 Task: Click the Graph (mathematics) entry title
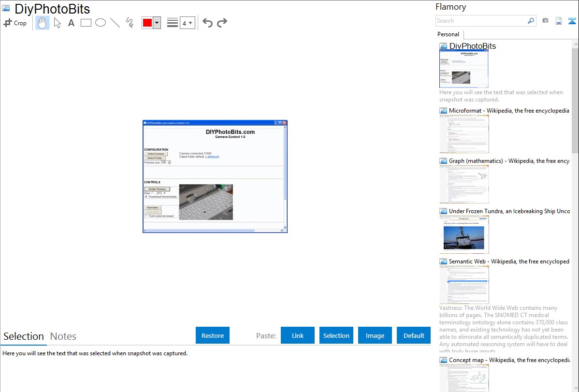tap(509, 161)
